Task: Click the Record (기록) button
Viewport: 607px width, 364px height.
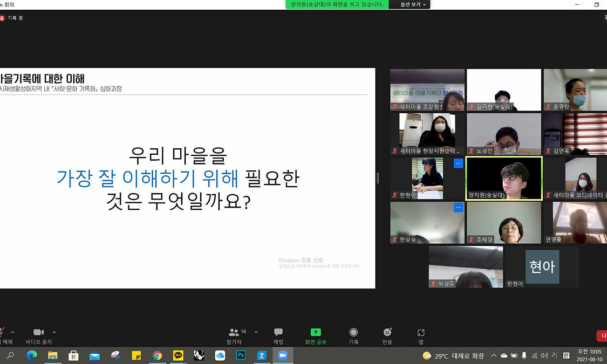Action: tap(353, 335)
